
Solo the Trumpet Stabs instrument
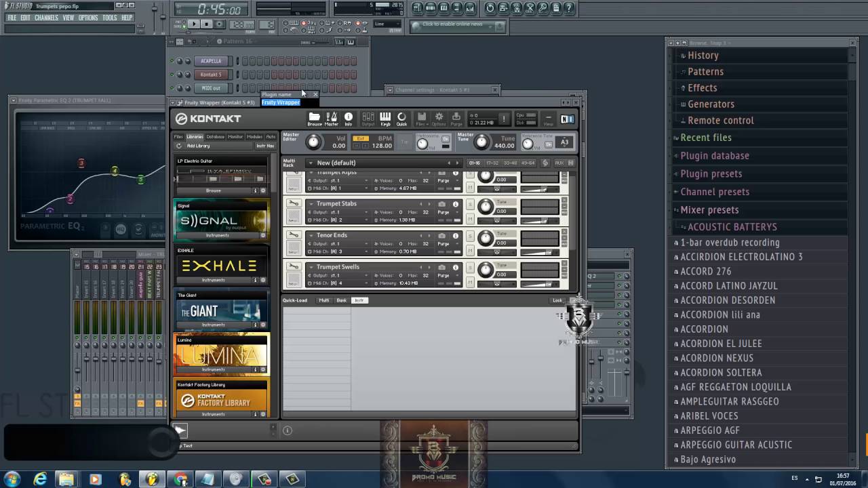click(x=471, y=205)
